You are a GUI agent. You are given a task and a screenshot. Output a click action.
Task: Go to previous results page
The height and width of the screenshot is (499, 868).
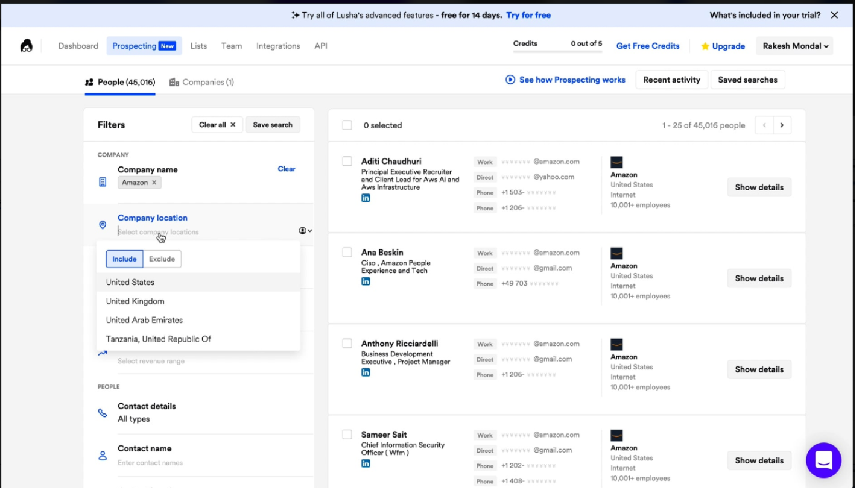pos(765,125)
